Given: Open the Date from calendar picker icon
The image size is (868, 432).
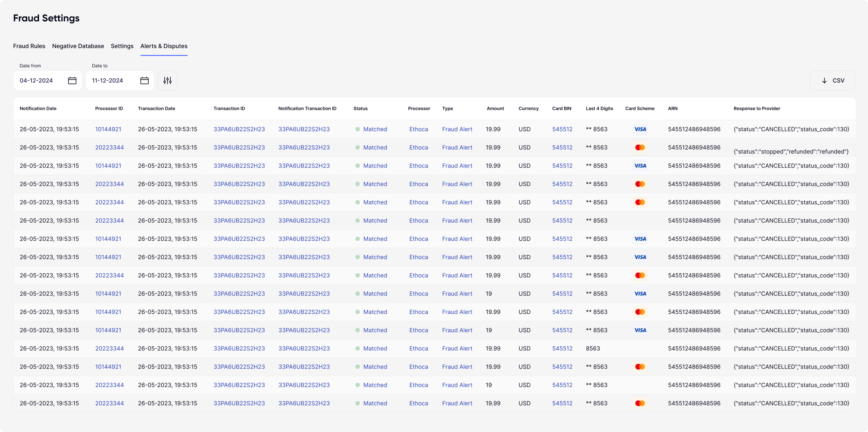Looking at the screenshot, I should click(x=72, y=81).
